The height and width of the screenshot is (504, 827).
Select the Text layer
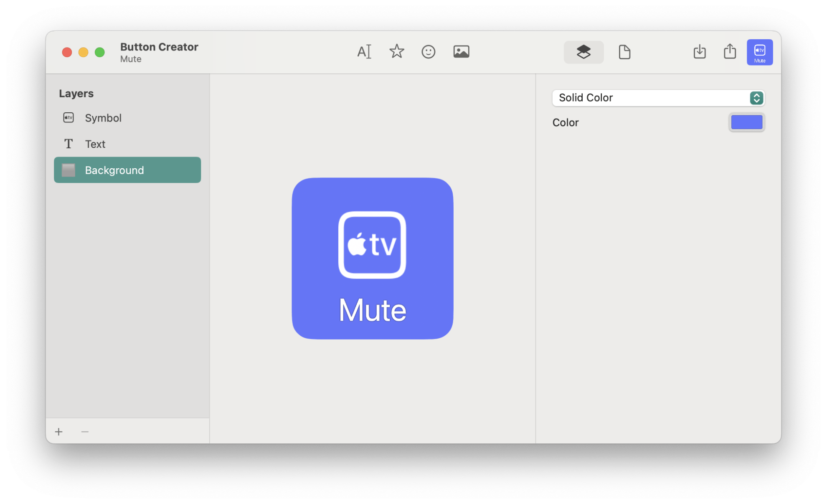(127, 144)
